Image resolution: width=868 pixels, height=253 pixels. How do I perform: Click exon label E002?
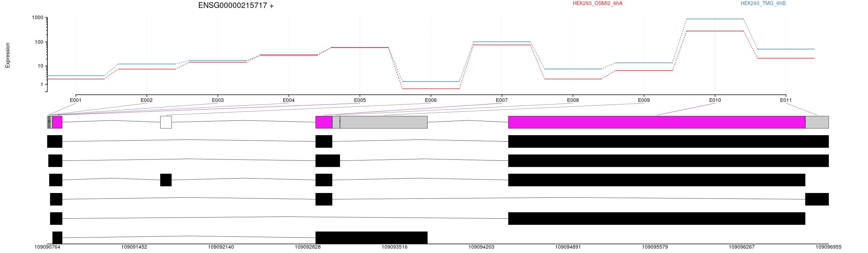[x=146, y=100]
